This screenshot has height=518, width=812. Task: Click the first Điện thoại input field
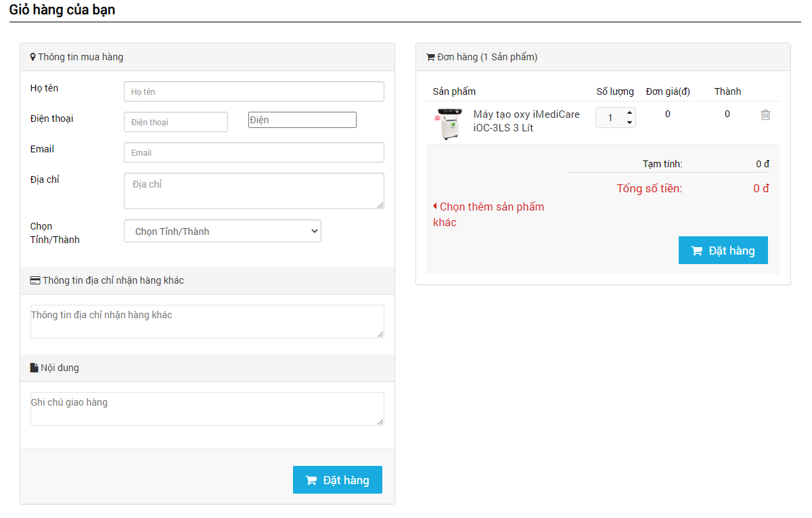coord(176,122)
